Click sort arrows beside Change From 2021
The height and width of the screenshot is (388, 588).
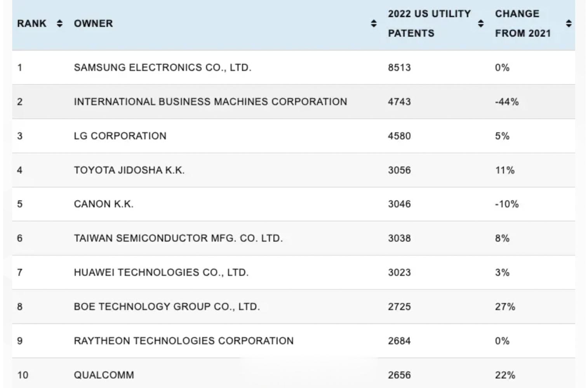point(569,23)
